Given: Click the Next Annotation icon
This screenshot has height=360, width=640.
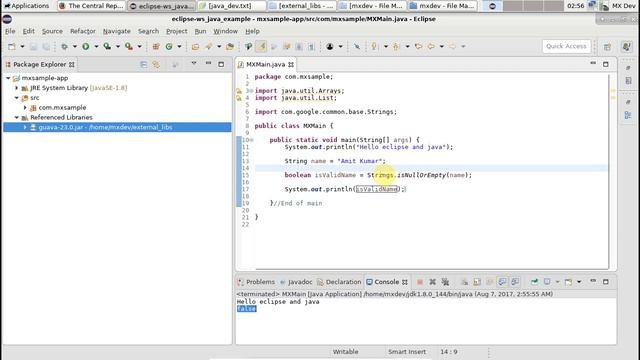Looking at the screenshot, I should [374, 47].
